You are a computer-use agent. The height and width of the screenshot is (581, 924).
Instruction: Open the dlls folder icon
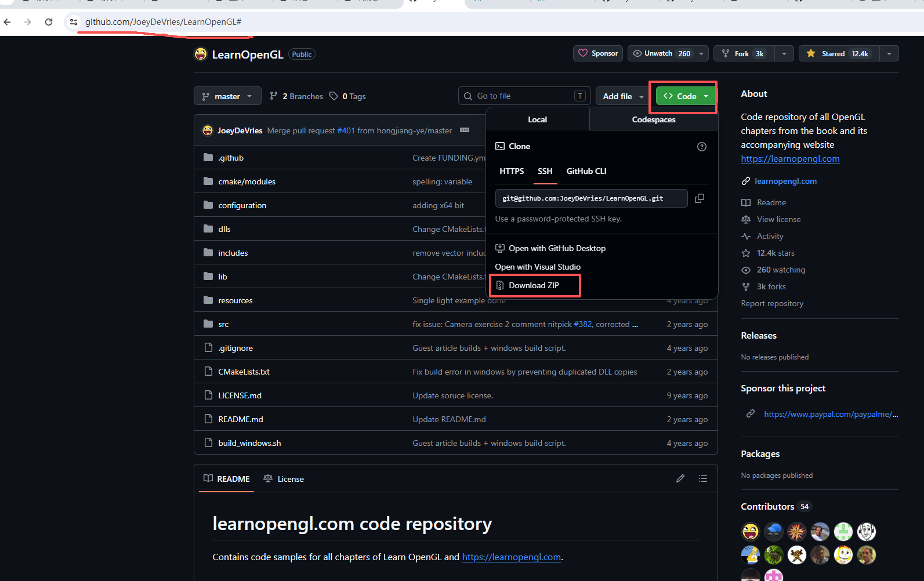point(208,229)
